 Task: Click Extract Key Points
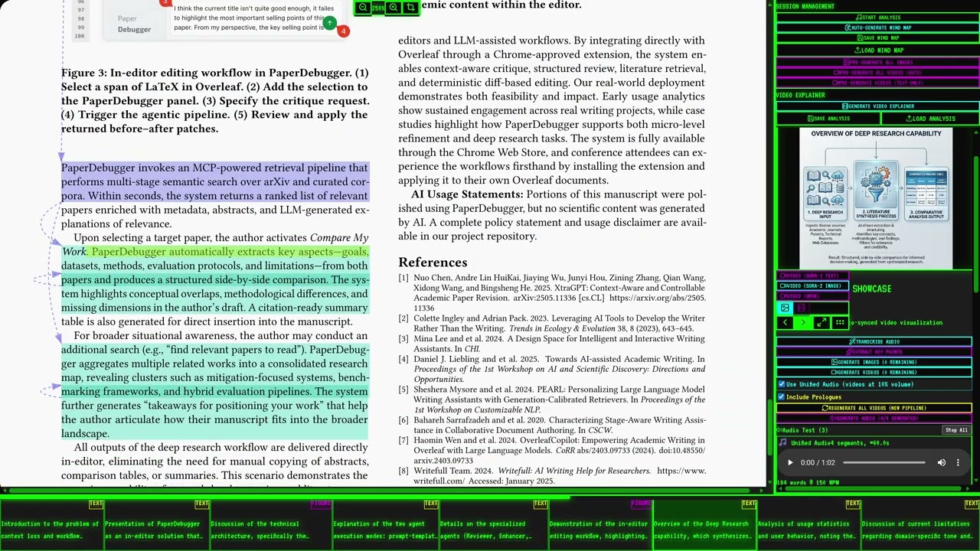point(874,352)
